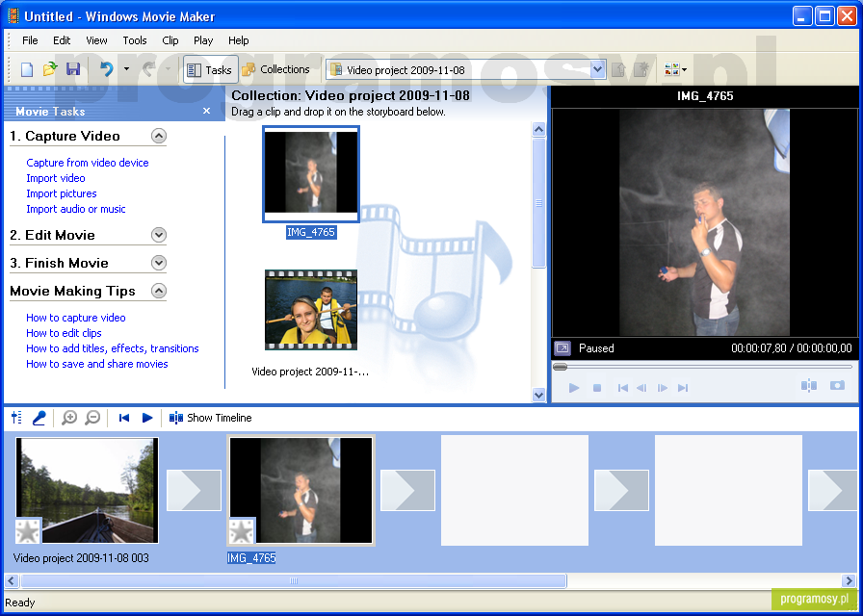Click the Show Timeline button

click(x=210, y=418)
